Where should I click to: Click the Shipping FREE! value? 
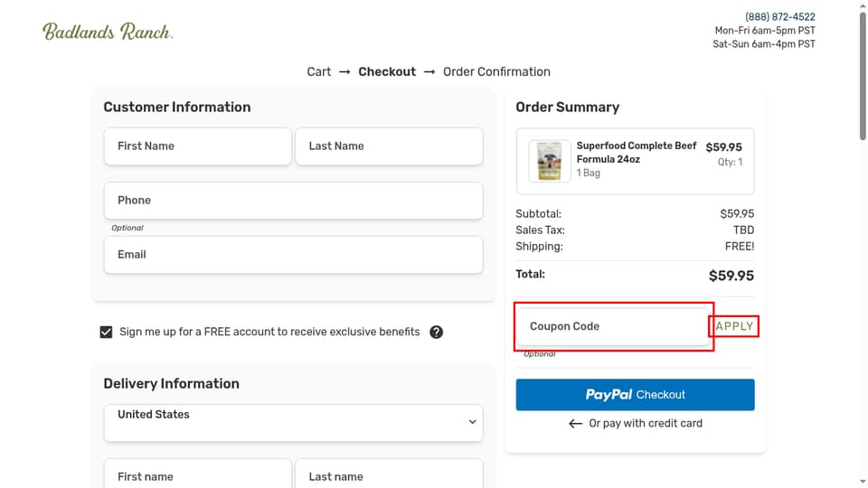740,247
